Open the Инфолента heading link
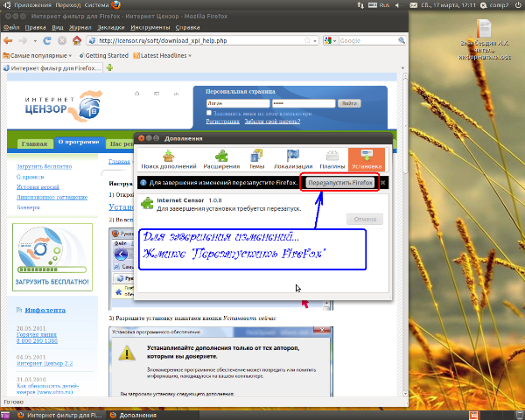The height and width of the screenshot is (420, 525). (x=45, y=310)
